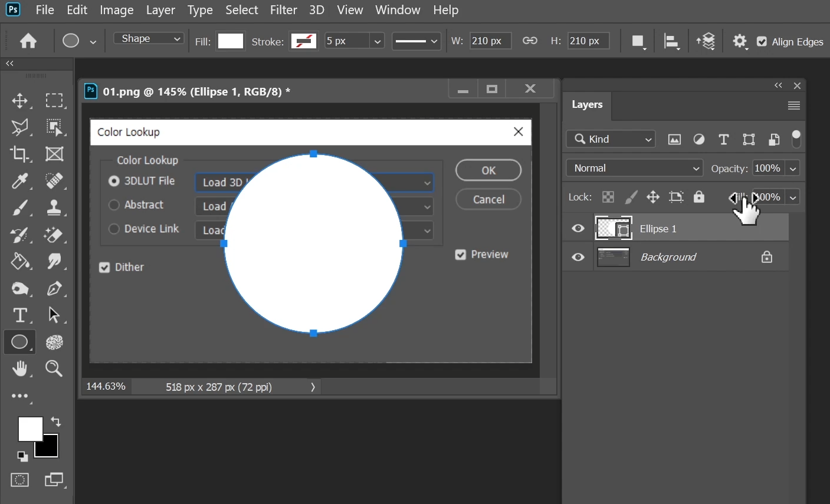Change screen mode icon

point(54,480)
